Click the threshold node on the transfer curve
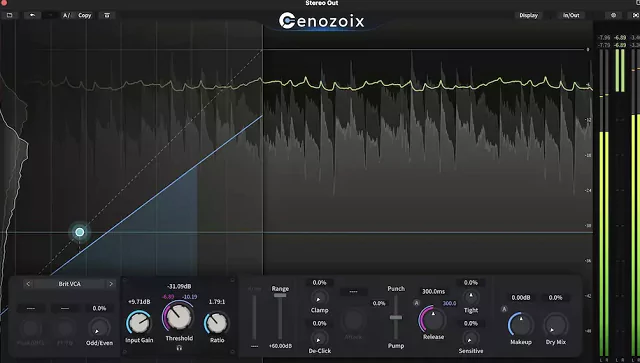The height and width of the screenshot is (363, 640). click(x=80, y=232)
